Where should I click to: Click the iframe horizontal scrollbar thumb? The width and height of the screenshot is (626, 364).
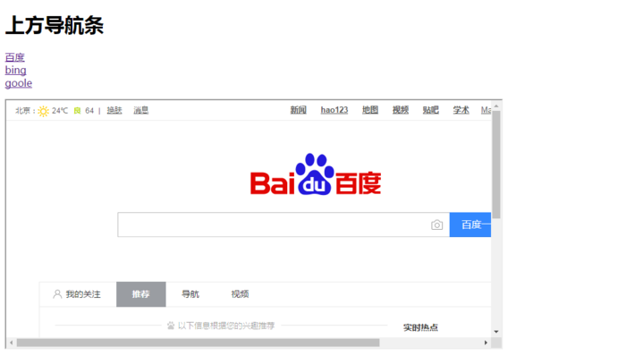198,343
